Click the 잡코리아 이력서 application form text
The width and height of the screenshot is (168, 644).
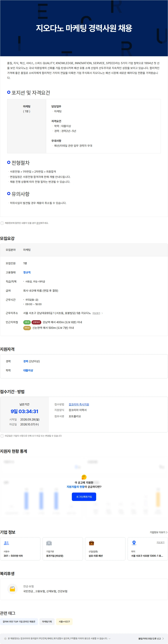click(78, 410)
